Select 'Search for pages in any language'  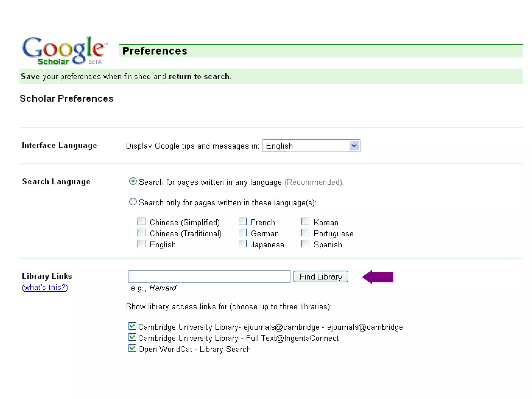133,181
